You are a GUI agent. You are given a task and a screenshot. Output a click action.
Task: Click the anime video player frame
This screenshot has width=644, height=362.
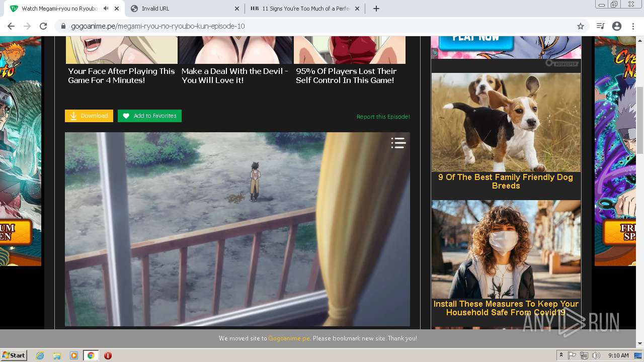click(x=237, y=229)
